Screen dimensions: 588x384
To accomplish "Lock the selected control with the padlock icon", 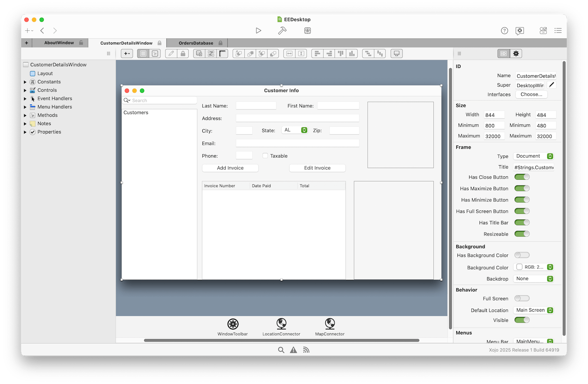I will pos(183,53).
